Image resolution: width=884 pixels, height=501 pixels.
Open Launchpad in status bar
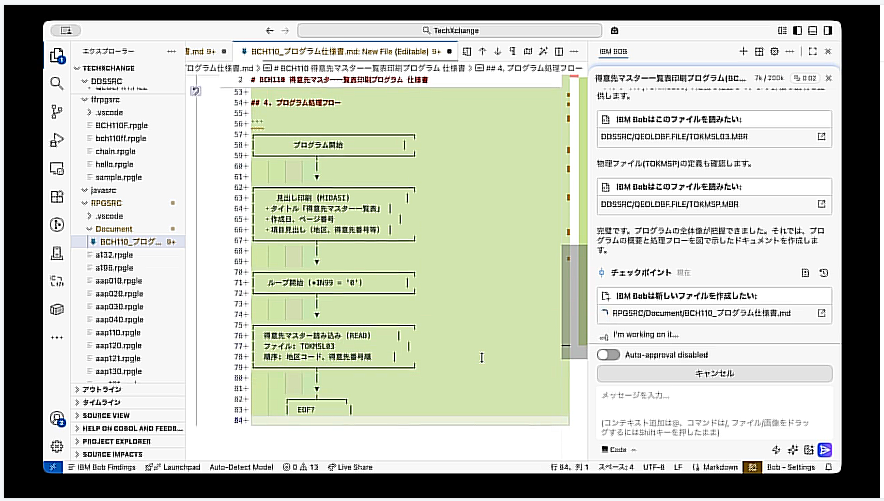(173, 467)
